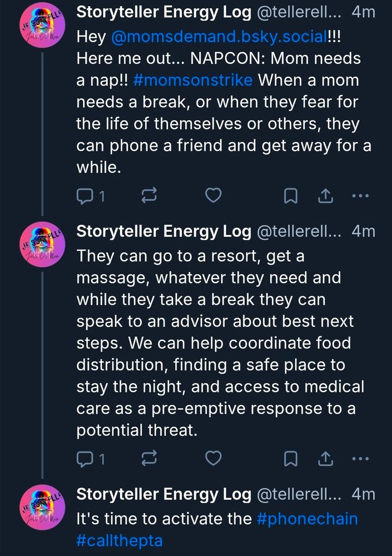This screenshot has height=556, width=392.
Task: Bookmark the first post mentioning momsdemand
Action: point(291,196)
